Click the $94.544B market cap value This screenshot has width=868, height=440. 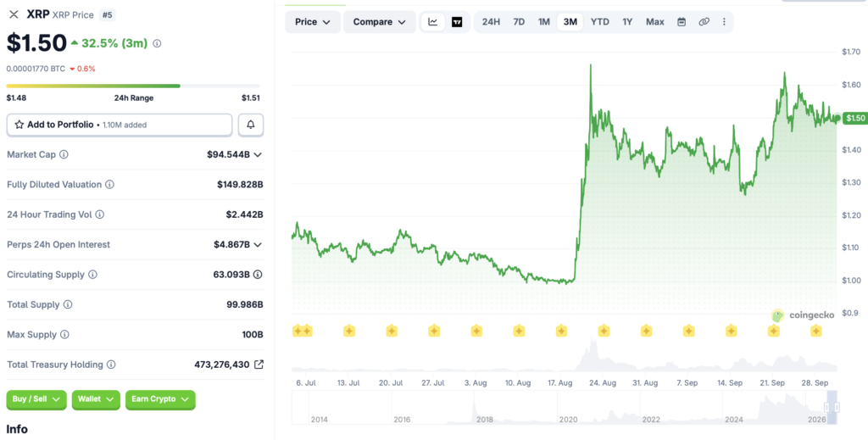pyautogui.click(x=228, y=154)
